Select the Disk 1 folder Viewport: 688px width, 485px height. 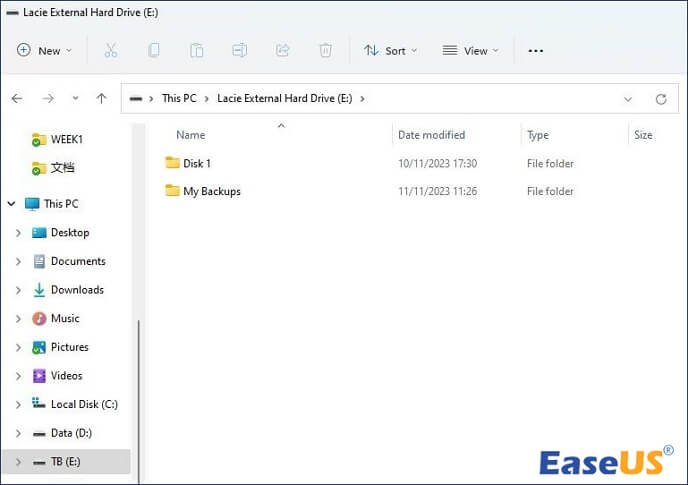(196, 163)
